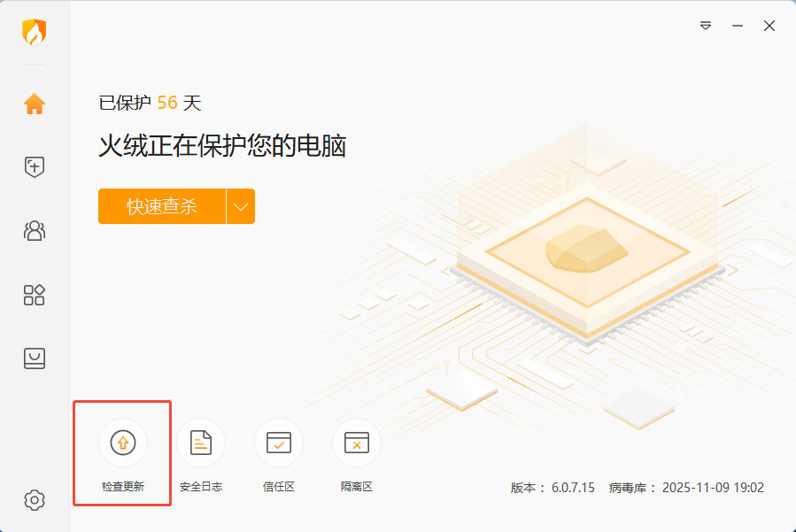The image size is (796, 532).
Task: Minimize the Huorong window
Action: pos(738,26)
